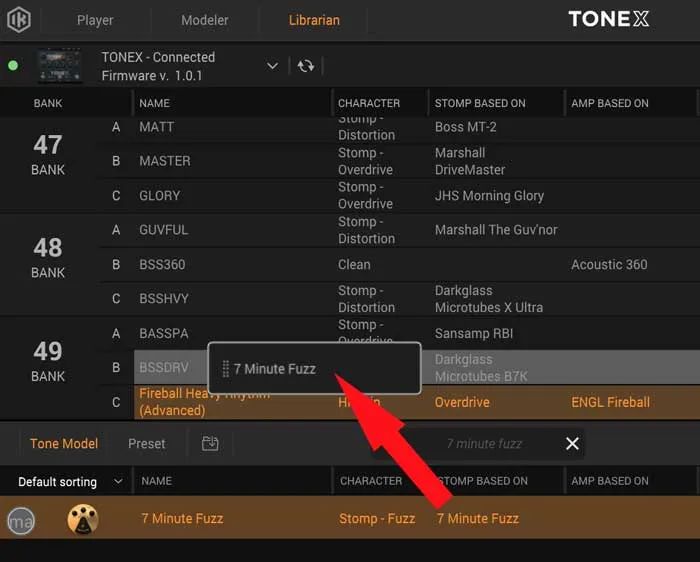Click the Sansamp RBI stomp cell
The height and width of the screenshot is (562, 700).
pos(474,333)
